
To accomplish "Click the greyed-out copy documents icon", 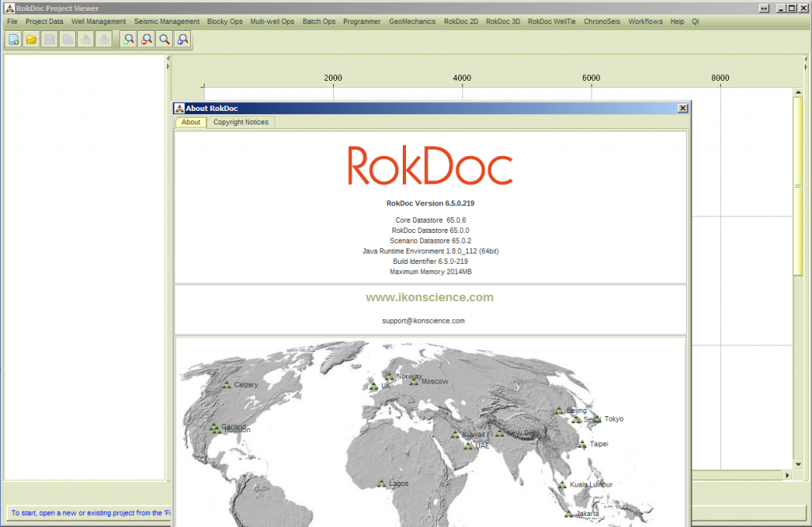I will tap(68, 40).
